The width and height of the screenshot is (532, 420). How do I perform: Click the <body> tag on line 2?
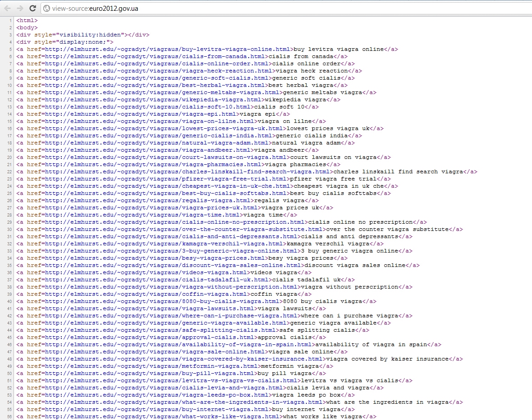coord(27,28)
